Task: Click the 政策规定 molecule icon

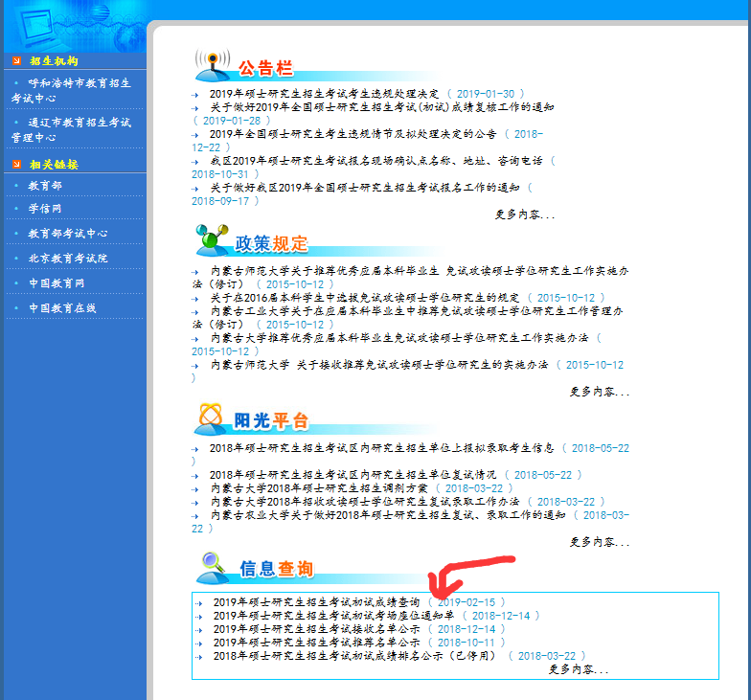Action: click(211, 241)
